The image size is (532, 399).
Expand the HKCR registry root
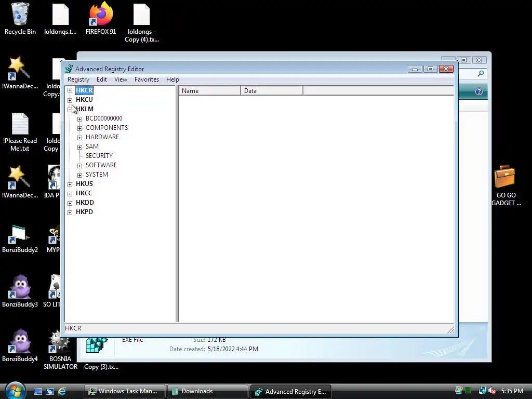click(70, 90)
